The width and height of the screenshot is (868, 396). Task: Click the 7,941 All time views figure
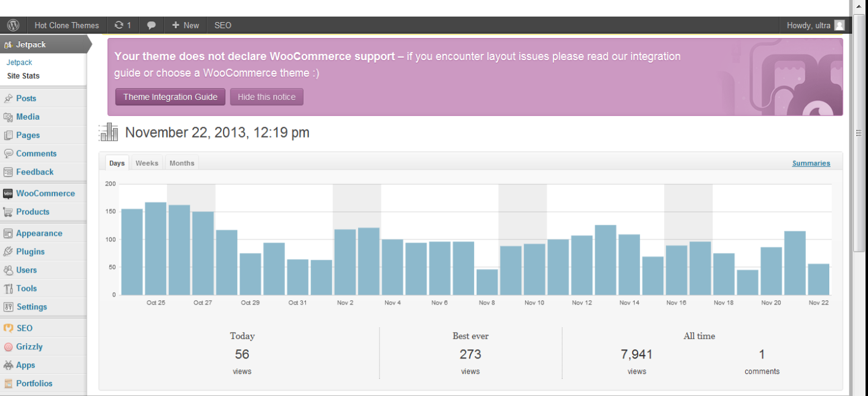[x=636, y=354]
